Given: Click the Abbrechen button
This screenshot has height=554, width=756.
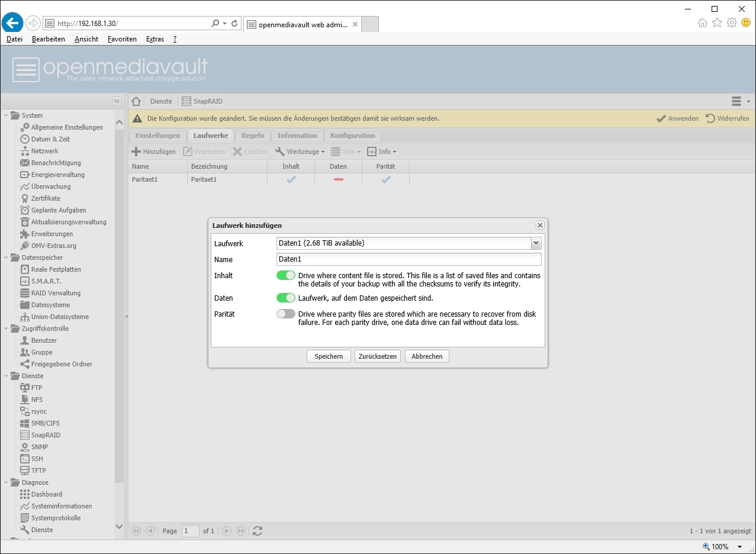Looking at the screenshot, I should pos(427,356).
